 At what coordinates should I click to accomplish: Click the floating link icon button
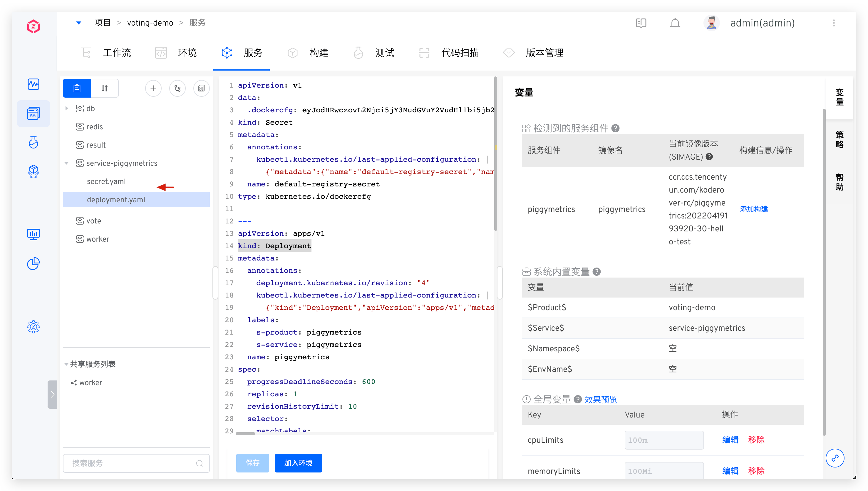835,458
